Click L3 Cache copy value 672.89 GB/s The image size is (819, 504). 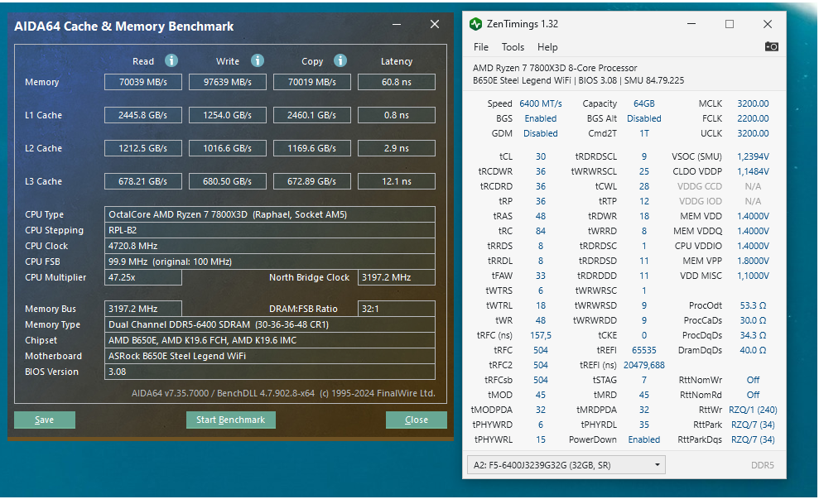(312, 181)
